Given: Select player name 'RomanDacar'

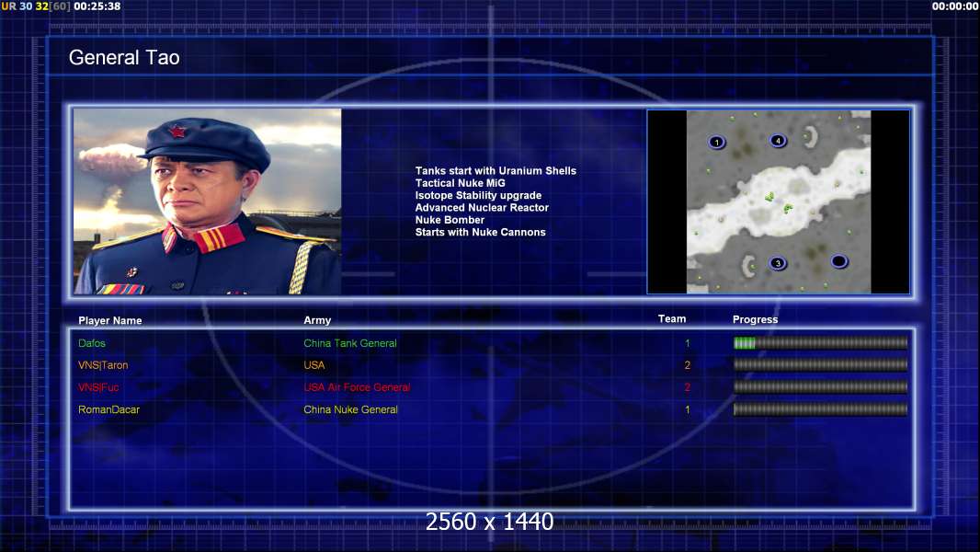Looking at the screenshot, I should (x=108, y=409).
